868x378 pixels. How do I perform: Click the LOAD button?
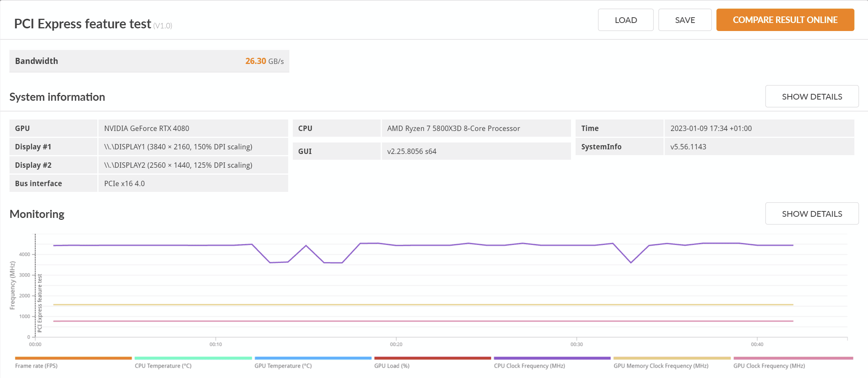coord(625,20)
